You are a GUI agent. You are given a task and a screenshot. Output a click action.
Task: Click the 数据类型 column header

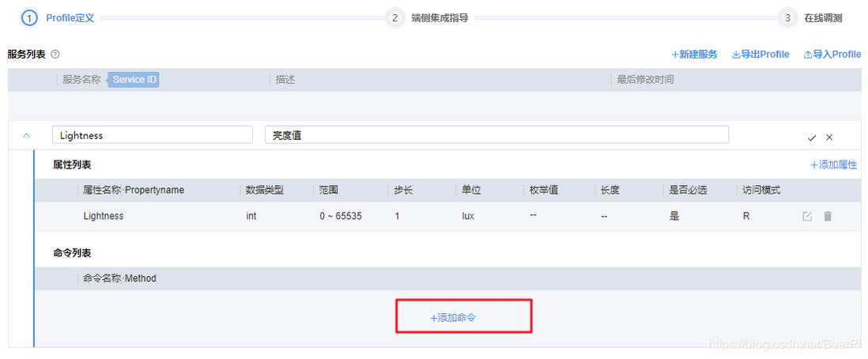point(265,191)
